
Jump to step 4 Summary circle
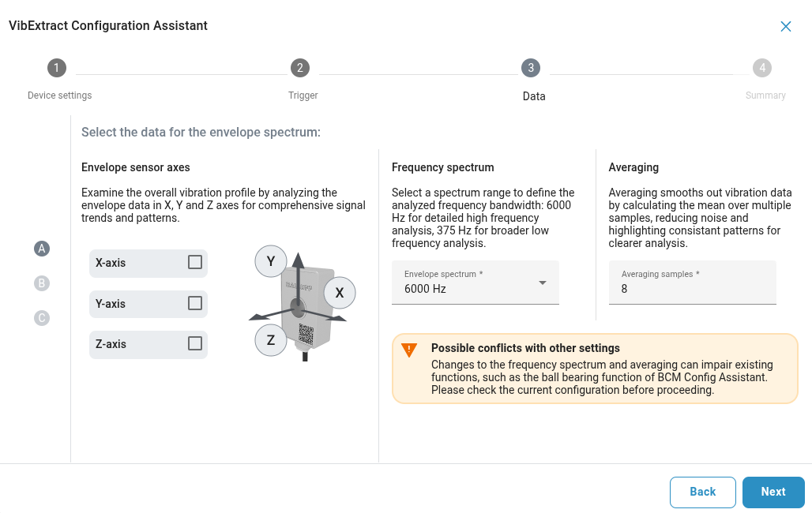point(762,68)
